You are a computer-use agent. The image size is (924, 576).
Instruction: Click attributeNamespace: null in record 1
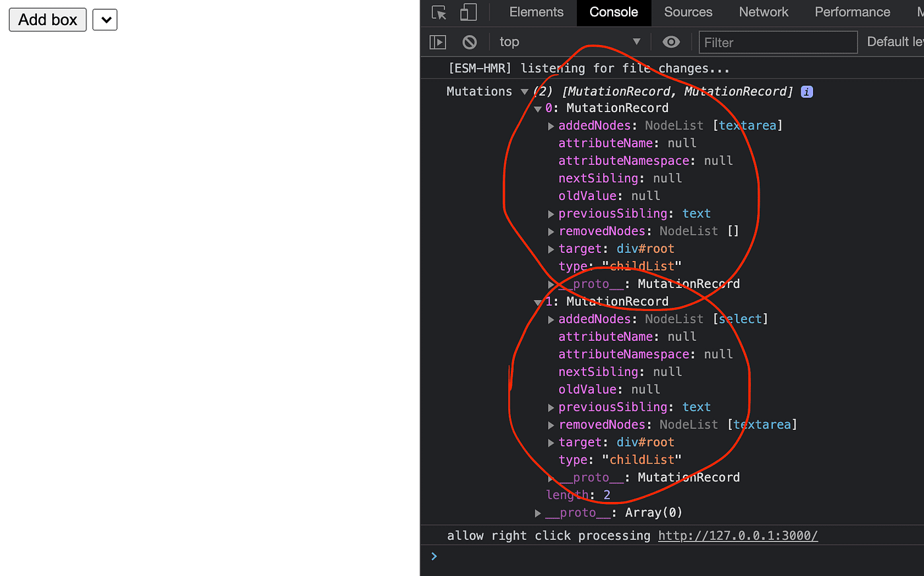[x=645, y=355]
